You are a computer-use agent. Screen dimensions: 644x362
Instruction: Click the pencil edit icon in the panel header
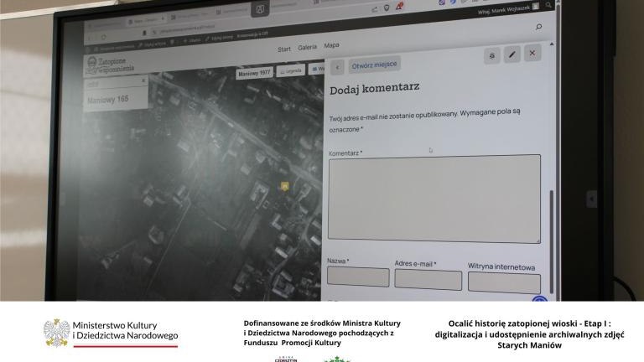[x=512, y=54]
